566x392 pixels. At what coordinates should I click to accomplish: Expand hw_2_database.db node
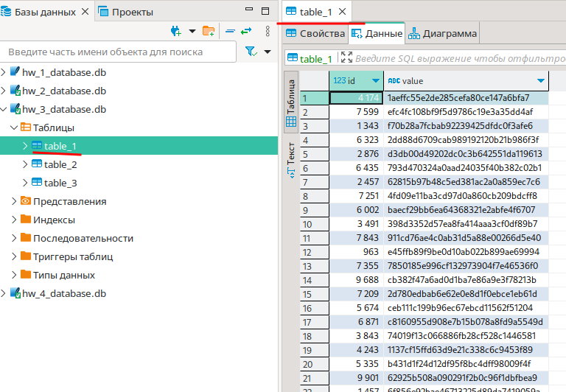pyautogui.click(x=3, y=91)
